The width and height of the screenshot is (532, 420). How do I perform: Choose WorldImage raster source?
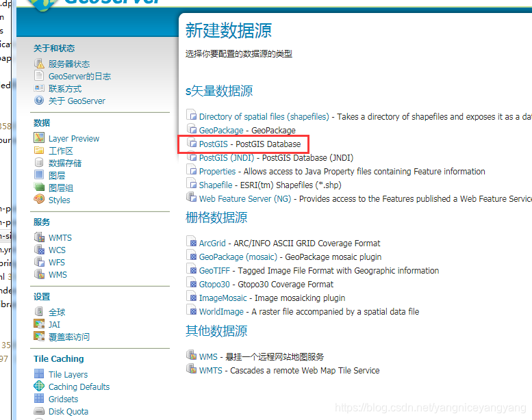pyautogui.click(x=221, y=311)
